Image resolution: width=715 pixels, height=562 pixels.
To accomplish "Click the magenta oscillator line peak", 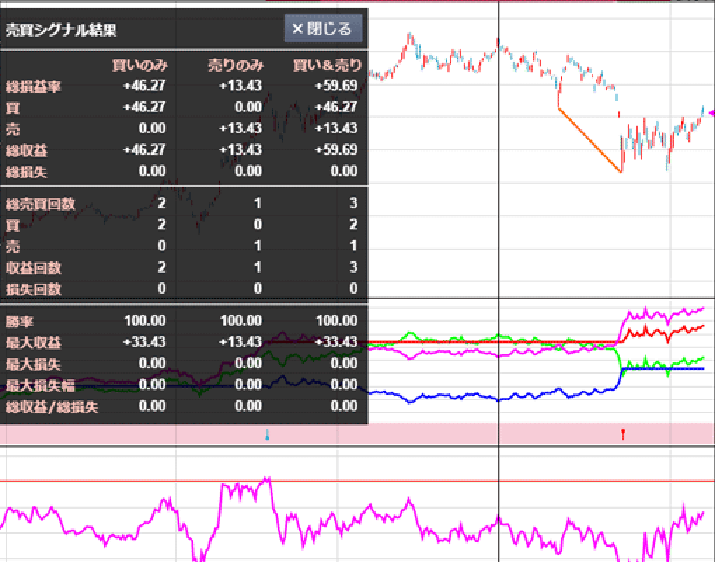I will tap(265, 481).
